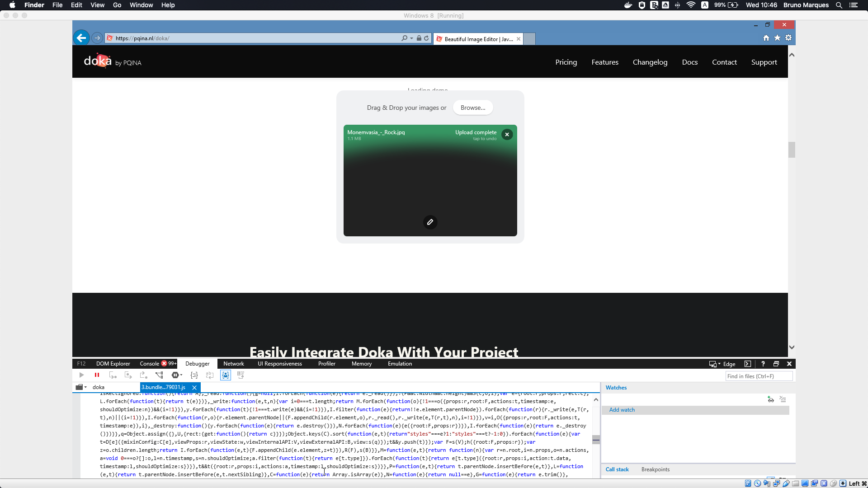This screenshot has width=868, height=488.
Task: Switch to the Memory tab
Action: coord(362,364)
